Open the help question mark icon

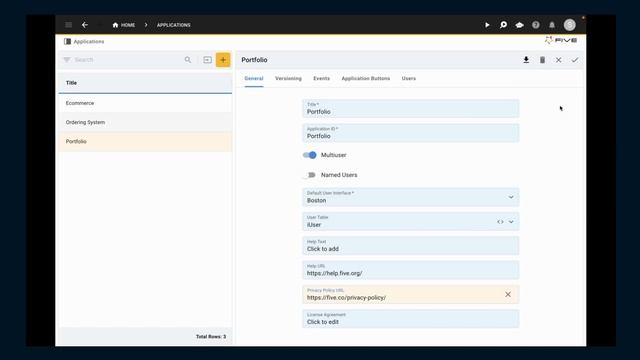[x=536, y=25]
